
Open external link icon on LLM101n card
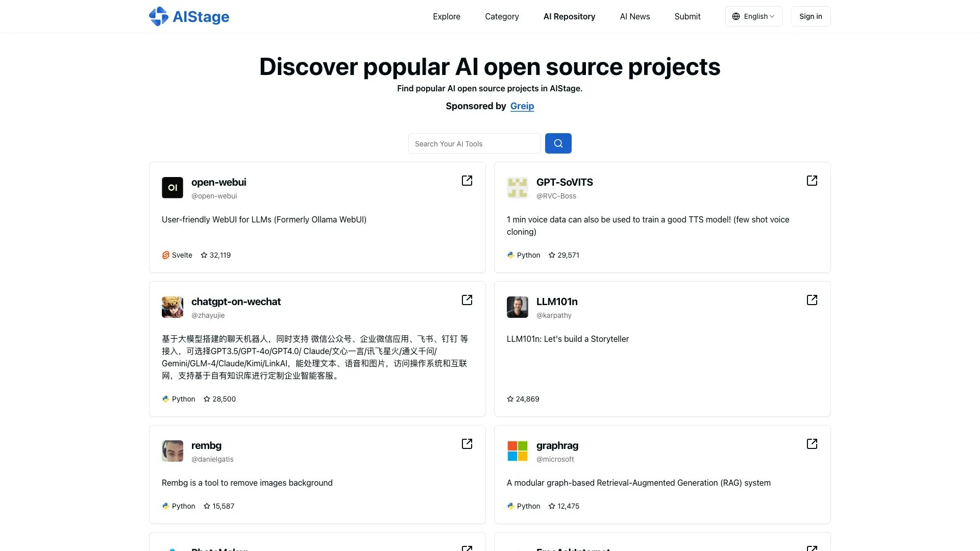point(812,300)
